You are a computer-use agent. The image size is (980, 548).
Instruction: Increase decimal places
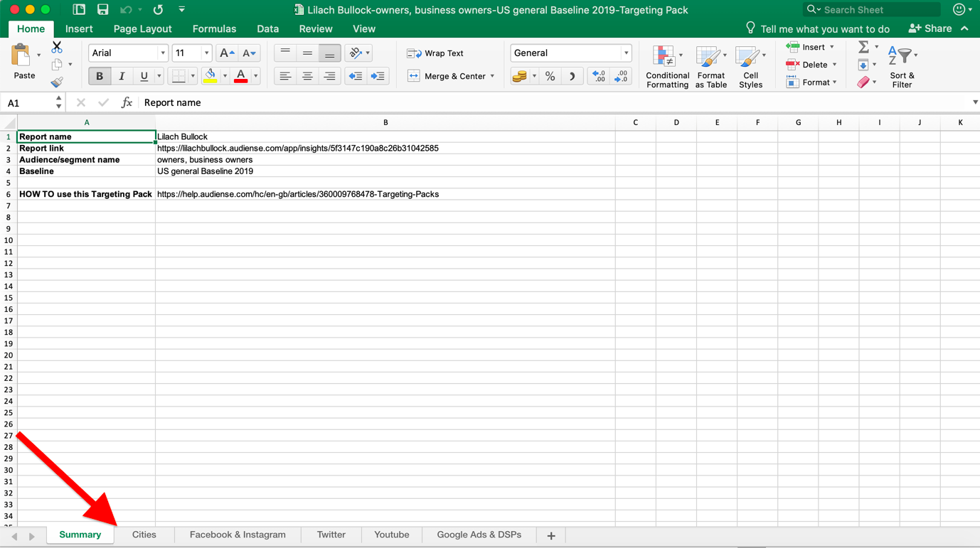599,76
